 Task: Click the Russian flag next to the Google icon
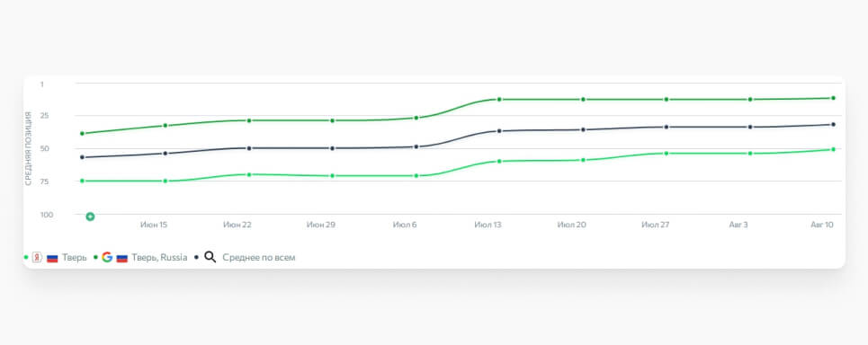(x=122, y=258)
